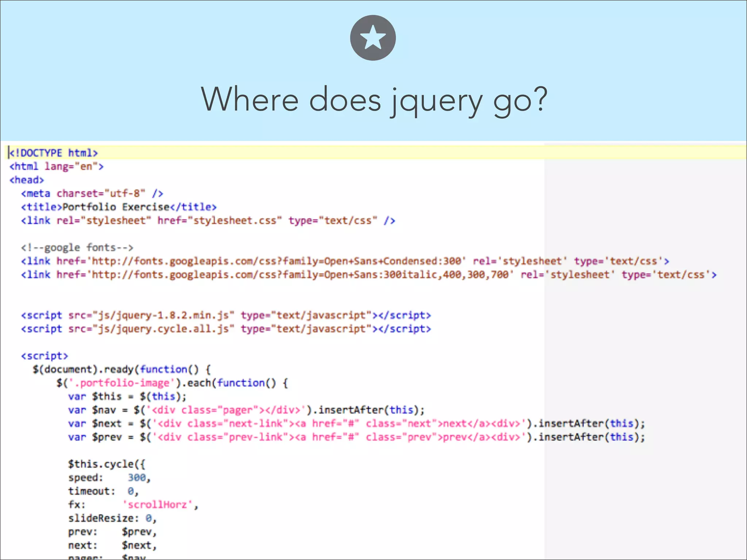Click the Open+Sans:300italic font link line
Screen dimensions: 747x560
369,275
